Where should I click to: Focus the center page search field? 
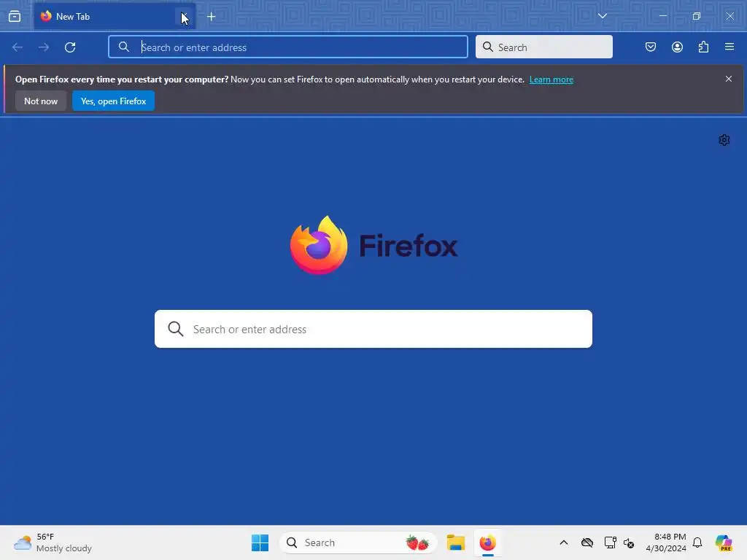[x=373, y=329]
